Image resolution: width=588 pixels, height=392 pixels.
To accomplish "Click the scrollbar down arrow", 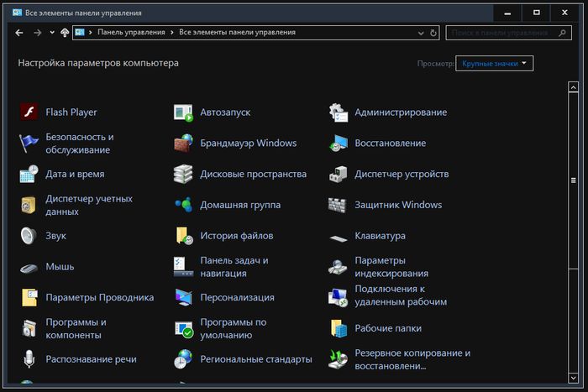I will [x=573, y=376].
